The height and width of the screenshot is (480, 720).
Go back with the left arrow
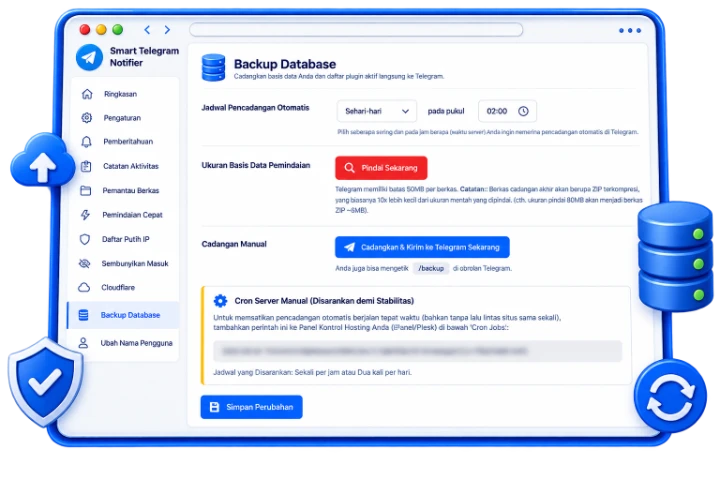[x=147, y=30]
